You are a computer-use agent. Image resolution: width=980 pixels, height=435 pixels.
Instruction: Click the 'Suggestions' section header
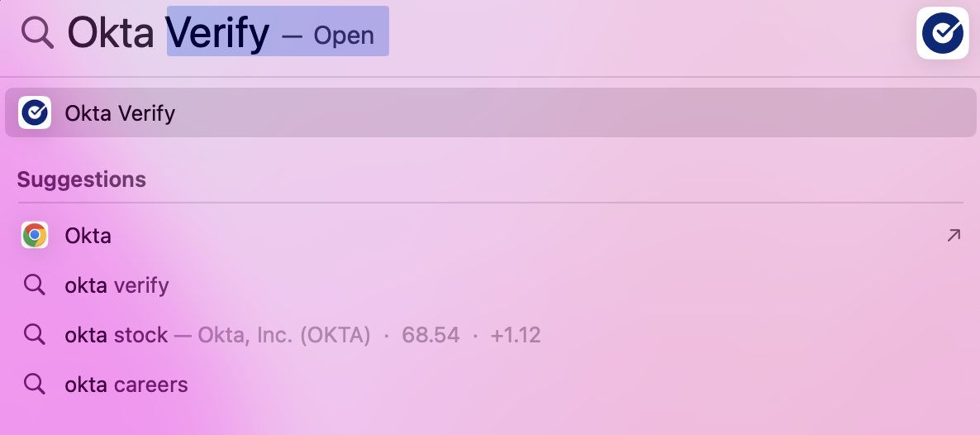[x=81, y=179]
